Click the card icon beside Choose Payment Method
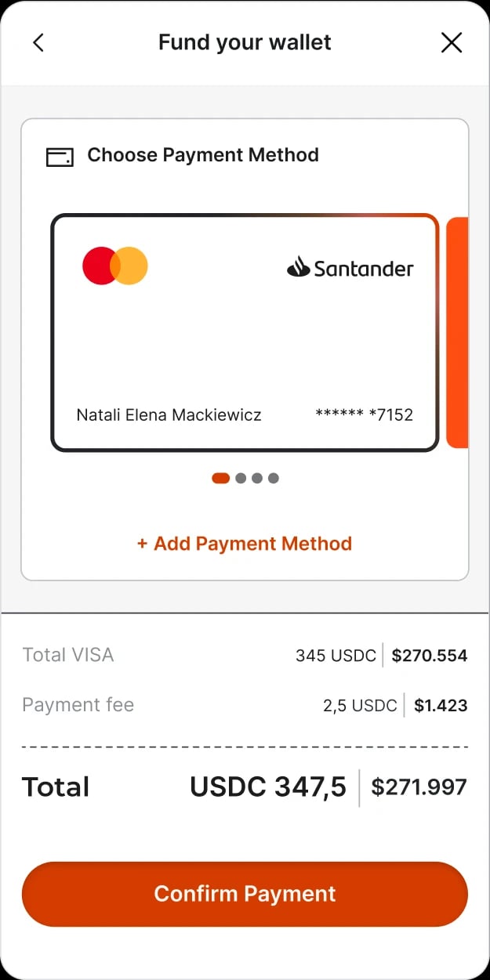The width and height of the screenshot is (490, 980). point(60,157)
